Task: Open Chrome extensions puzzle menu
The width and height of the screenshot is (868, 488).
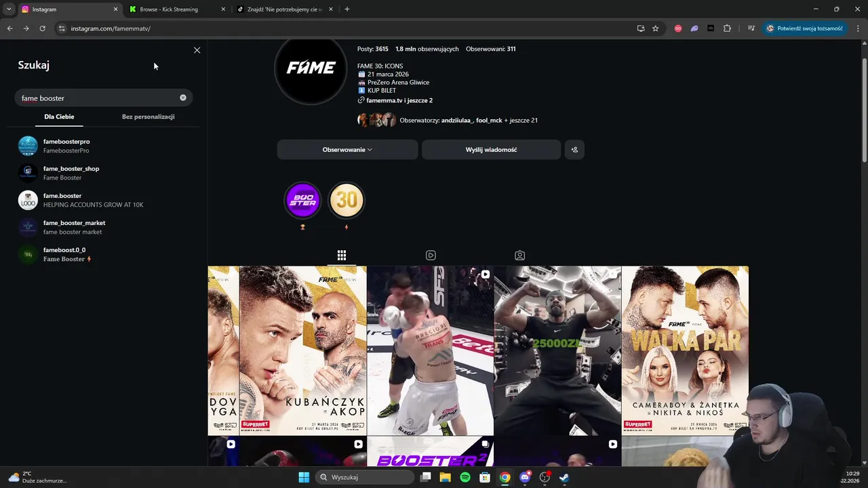Action: 728,28
